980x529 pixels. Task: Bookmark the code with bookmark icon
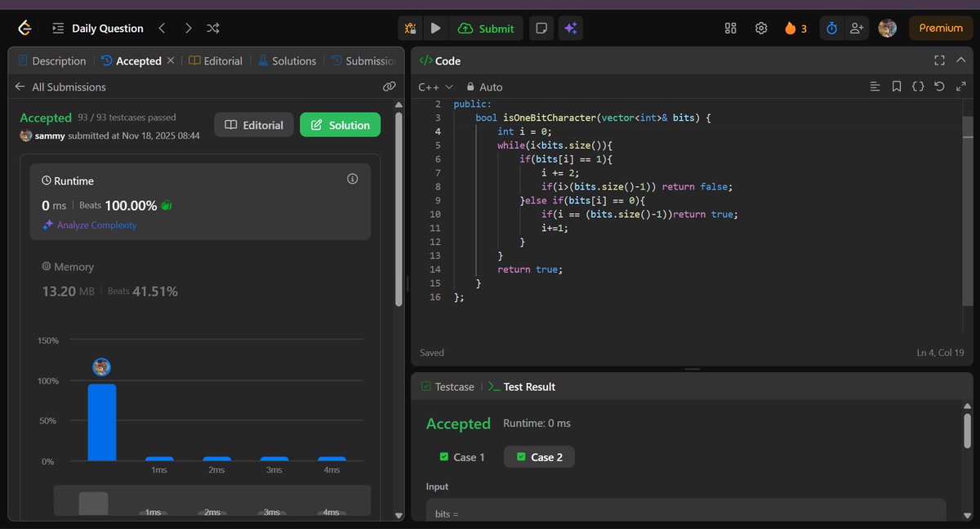(897, 87)
